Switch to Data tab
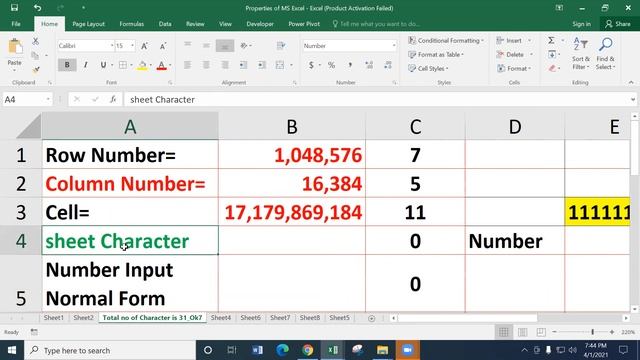The image size is (640, 360). pos(165,24)
